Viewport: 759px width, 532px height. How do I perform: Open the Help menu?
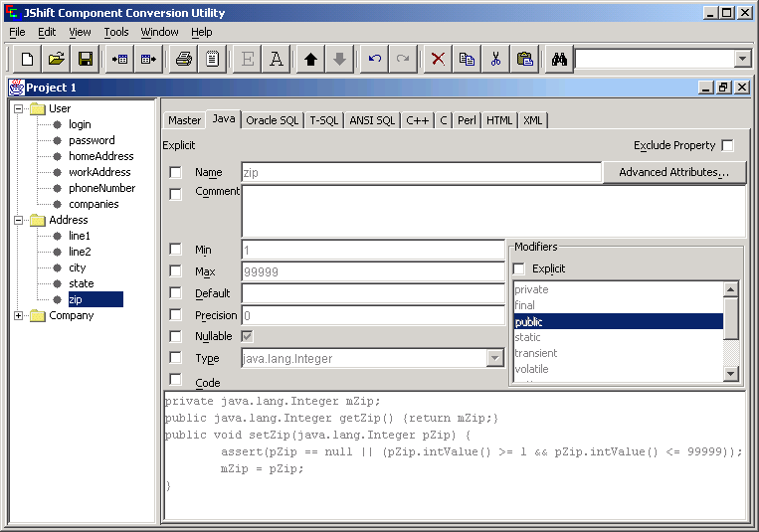click(x=201, y=32)
